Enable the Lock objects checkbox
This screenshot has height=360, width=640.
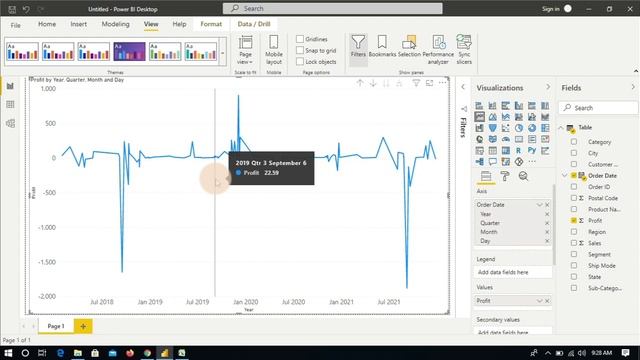point(300,62)
